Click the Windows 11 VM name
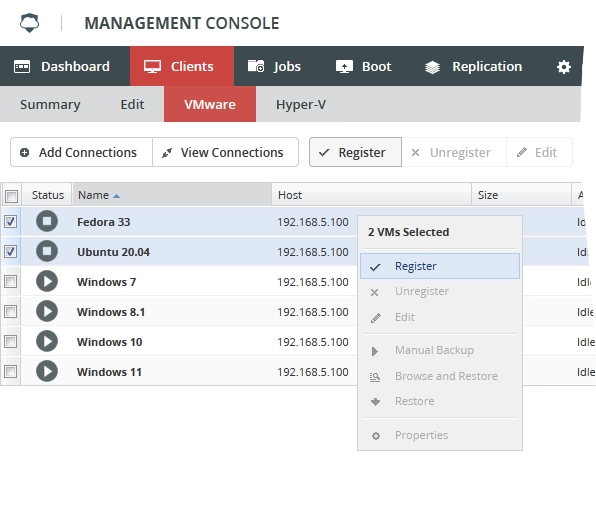Screen dimensions: 596x516 point(109,372)
